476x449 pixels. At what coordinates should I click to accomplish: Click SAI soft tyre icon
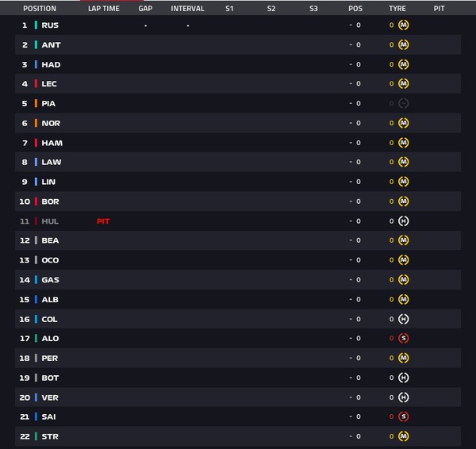pyautogui.click(x=403, y=416)
